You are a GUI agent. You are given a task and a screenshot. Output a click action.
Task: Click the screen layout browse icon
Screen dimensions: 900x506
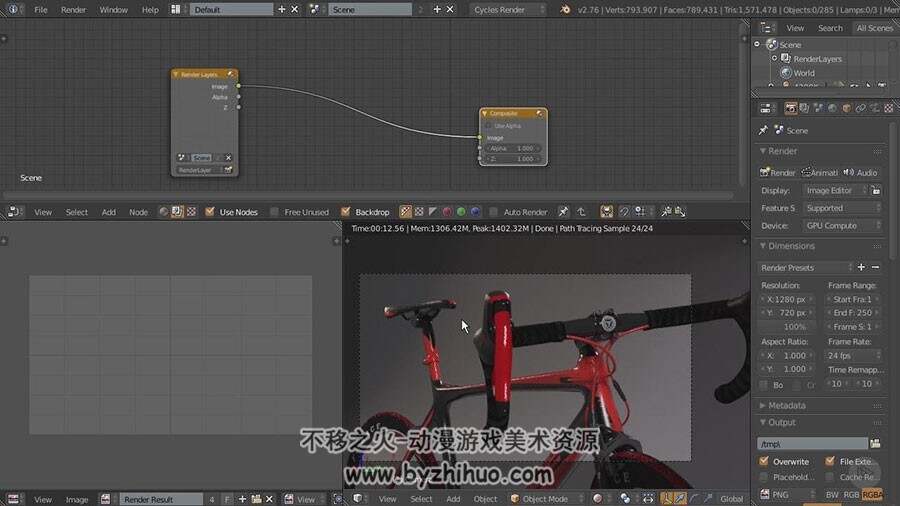click(176, 9)
